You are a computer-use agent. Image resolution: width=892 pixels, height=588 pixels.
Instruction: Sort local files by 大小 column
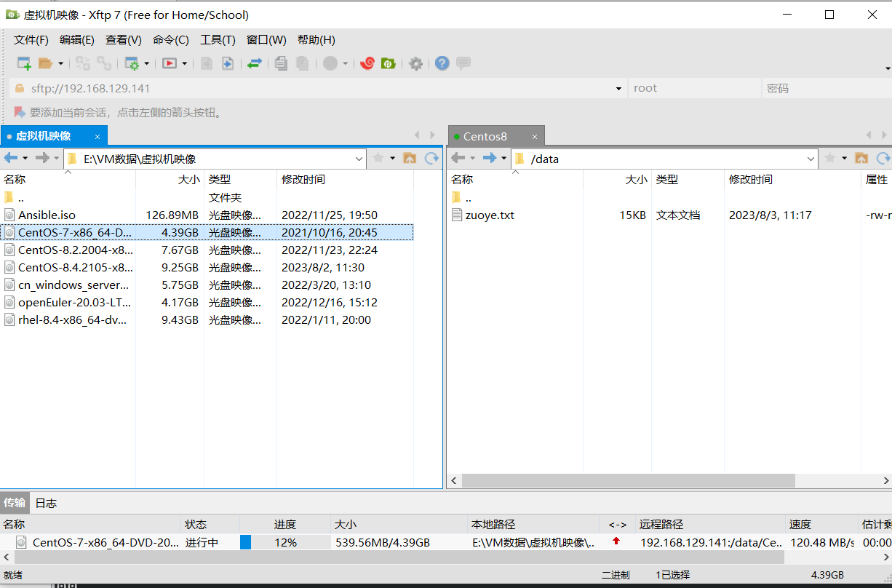pyautogui.click(x=170, y=179)
